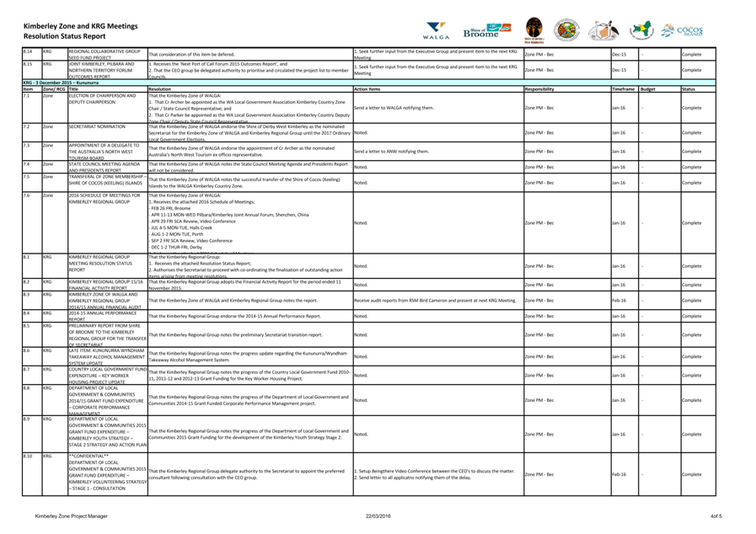Click the boab tree Derby/West Kimberley logo
This screenshot has height=534, width=756.
533,30
